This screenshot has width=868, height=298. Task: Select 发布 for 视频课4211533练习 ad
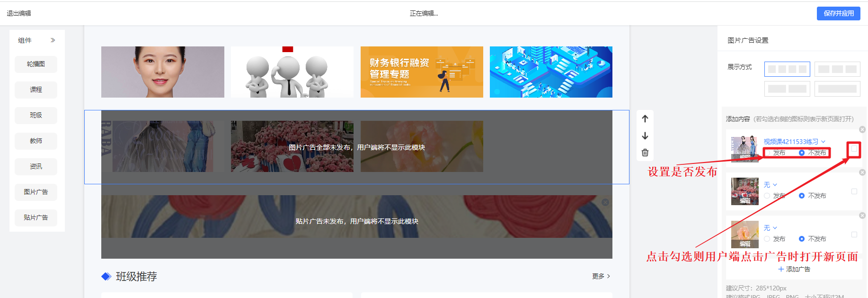(767, 153)
